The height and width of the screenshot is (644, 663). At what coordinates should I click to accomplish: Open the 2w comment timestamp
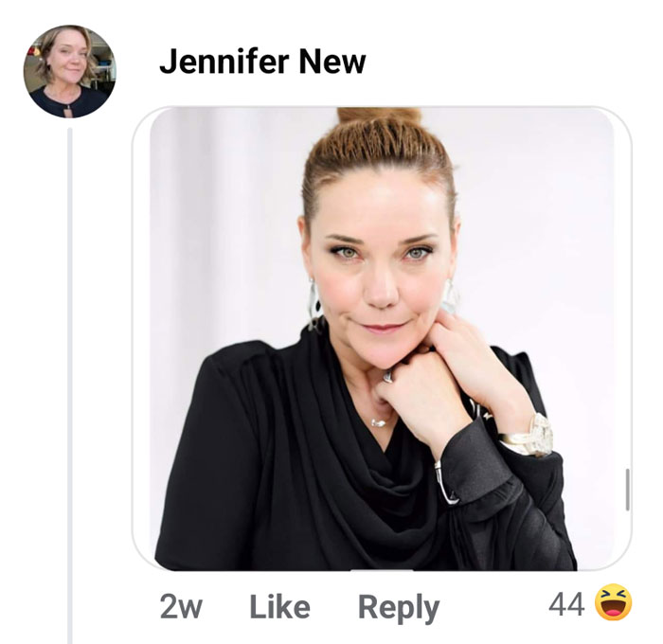(181, 607)
